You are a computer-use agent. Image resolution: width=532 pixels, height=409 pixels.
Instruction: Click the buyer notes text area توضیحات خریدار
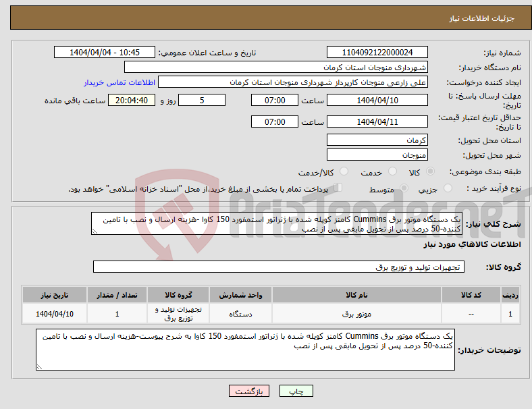(245, 350)
